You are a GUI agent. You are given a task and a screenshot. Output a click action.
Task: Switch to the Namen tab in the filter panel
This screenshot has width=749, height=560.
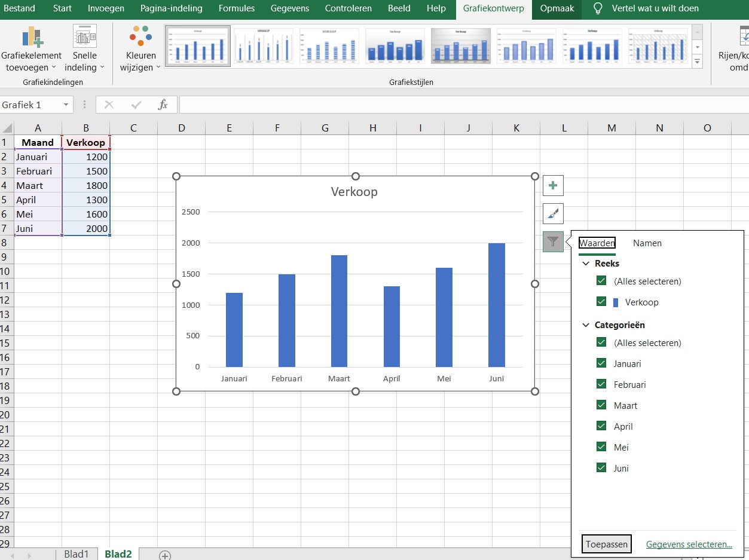[x=647, y=243]
